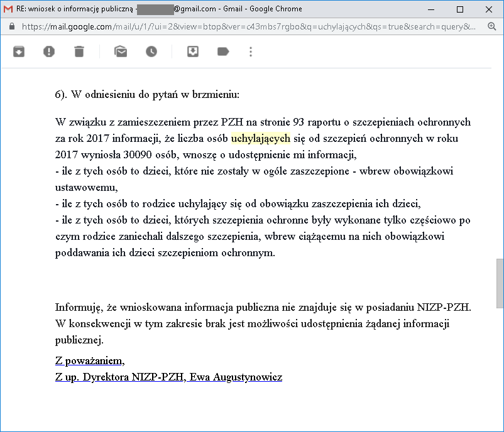Click the "6). W odniesieniu do pytań" line
The width and height of the screenshot is (504, 432).
pyautogui.click(x=147, y=95)
